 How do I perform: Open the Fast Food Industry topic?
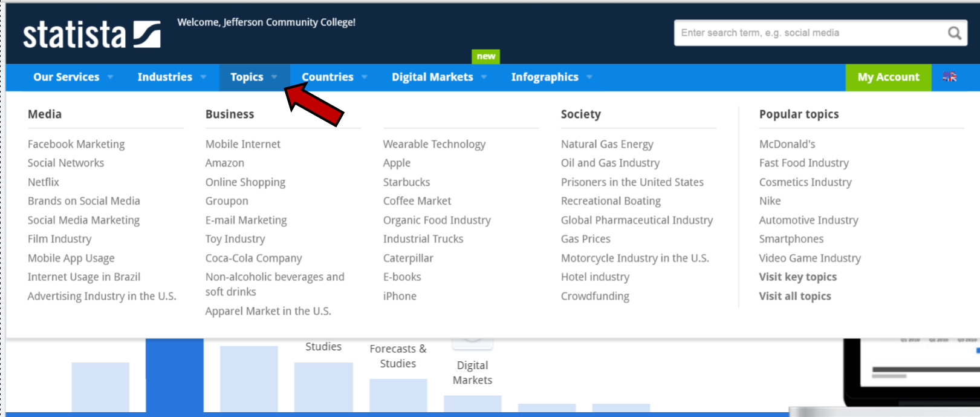804,163
